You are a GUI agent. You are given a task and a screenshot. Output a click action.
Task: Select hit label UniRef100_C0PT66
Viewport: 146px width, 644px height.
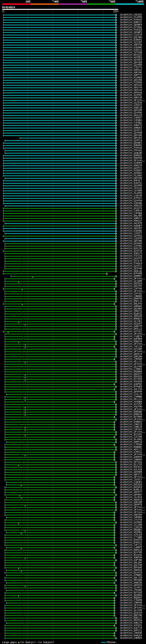pos(131,289)
